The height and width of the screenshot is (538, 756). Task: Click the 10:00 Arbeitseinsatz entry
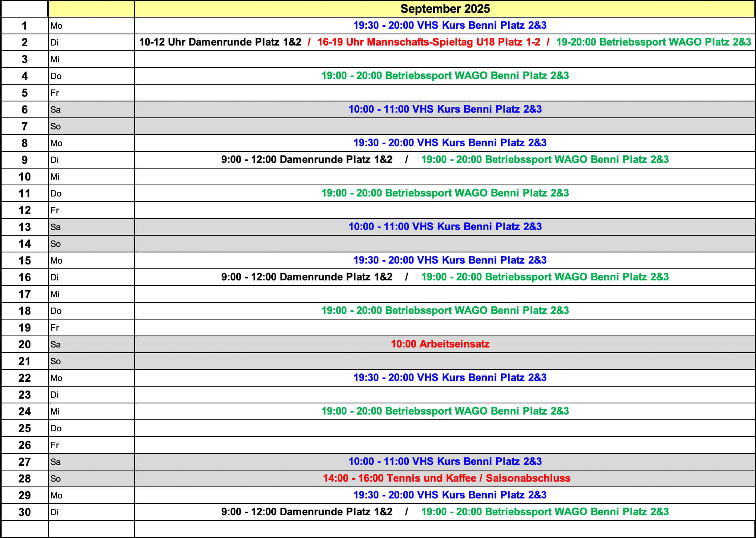coord(440,344)
